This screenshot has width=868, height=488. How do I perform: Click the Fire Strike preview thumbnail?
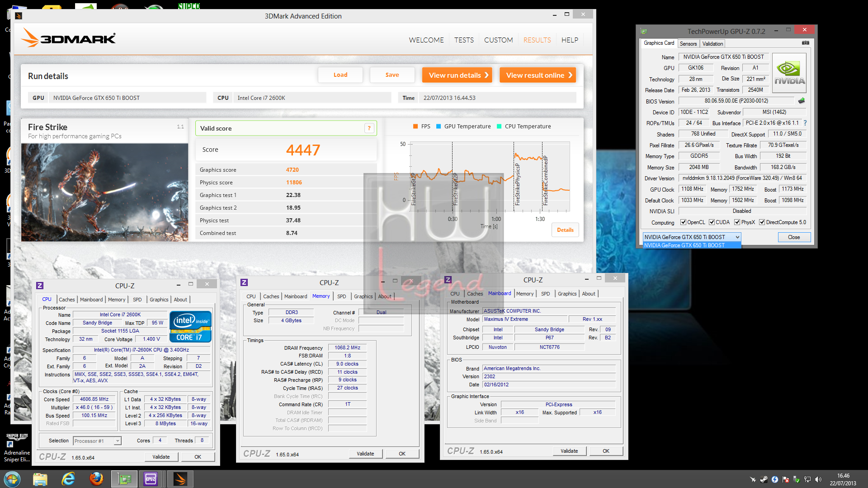[104, 192]
